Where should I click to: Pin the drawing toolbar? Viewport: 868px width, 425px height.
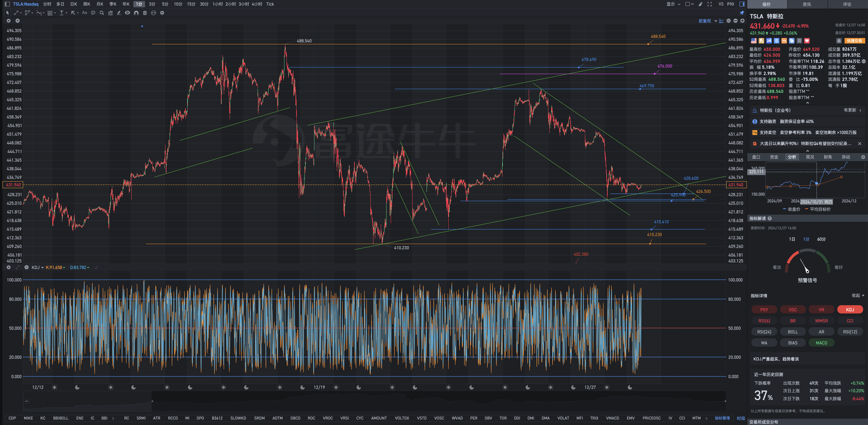tap(742, 13)
